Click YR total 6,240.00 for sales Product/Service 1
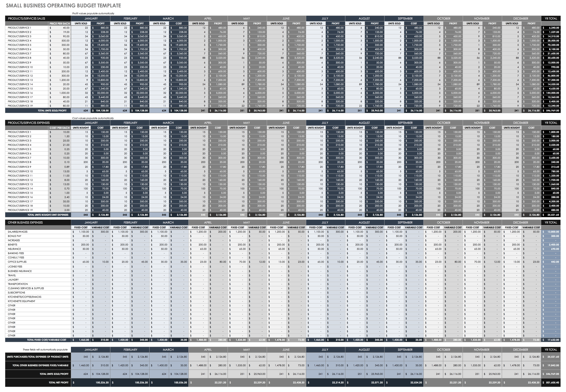 (551, 28)
